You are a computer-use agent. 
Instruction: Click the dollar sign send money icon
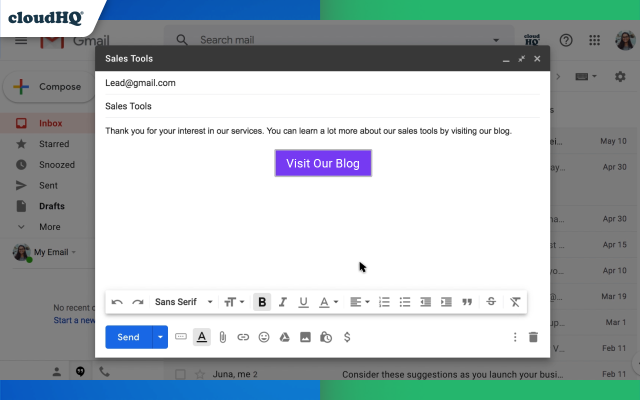coord(347,337)
